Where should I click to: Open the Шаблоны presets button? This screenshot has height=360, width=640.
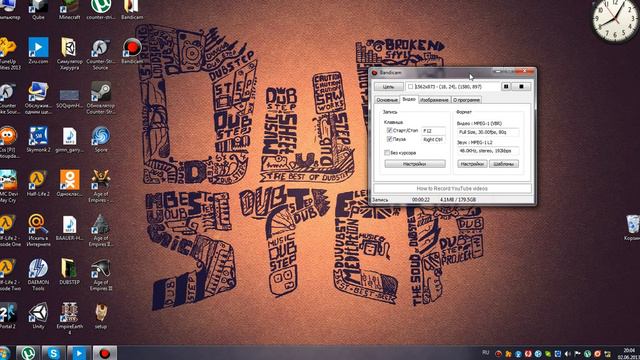504,164
